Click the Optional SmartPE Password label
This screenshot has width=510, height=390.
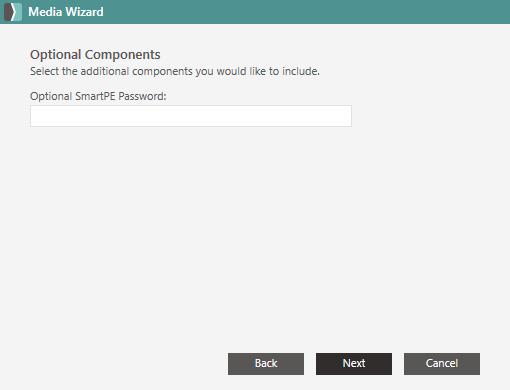(x=98, y=96)
